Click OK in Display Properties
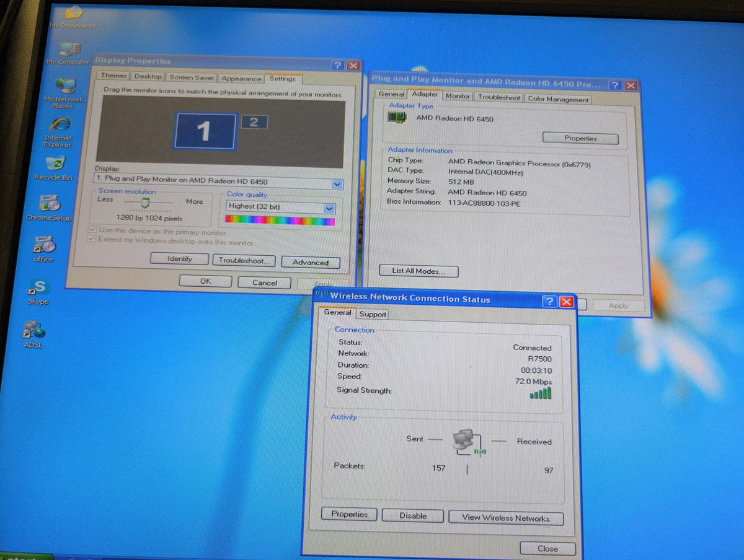 coord(205,281)
